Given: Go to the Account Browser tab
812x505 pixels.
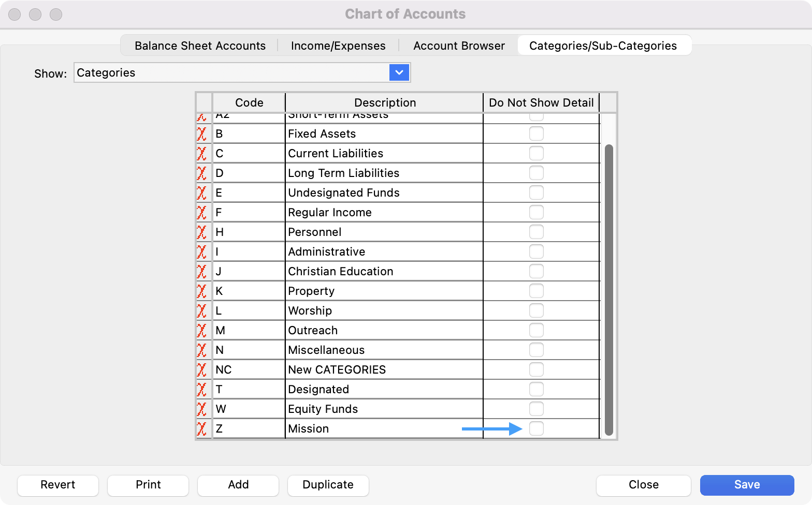Looking at the screenshot, I should [459, 46].
